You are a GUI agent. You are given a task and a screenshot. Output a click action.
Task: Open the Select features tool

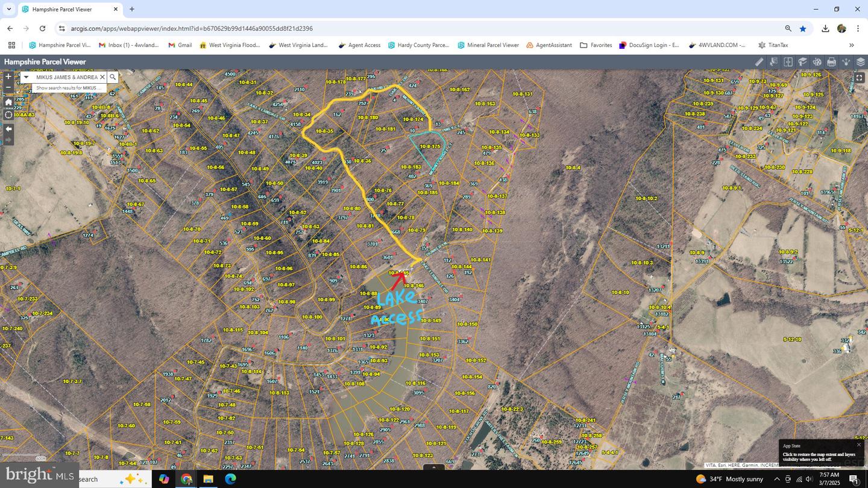[x=773, y=62]
